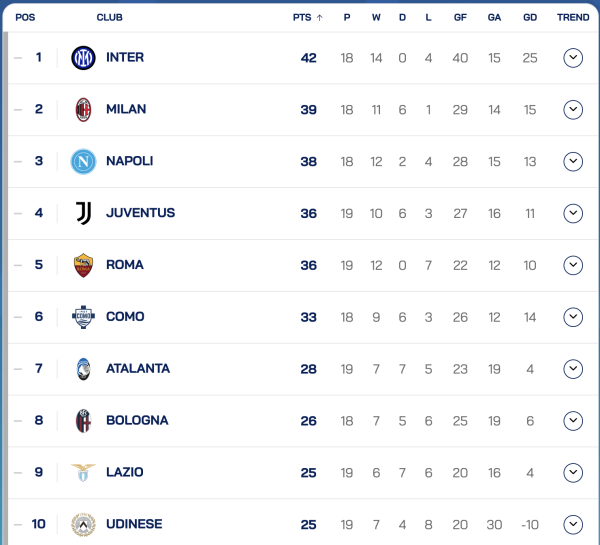Open the trend dropdown for Como
Image resolution: width=600 pixels, height=545 pixels.
(x=573, y=317)
